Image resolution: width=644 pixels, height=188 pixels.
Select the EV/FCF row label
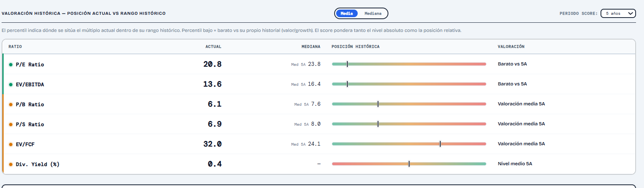(25, 144)
